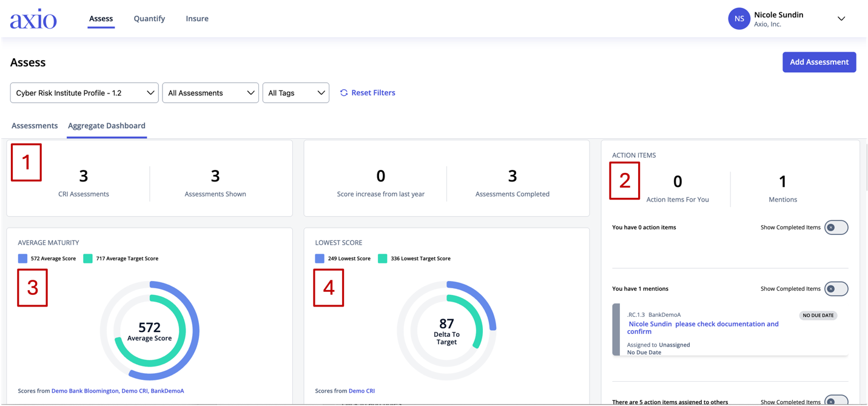This screenshot has height=406, width=868.
Task: Click the green Average Target Score legend square
Action: (88, 259)
